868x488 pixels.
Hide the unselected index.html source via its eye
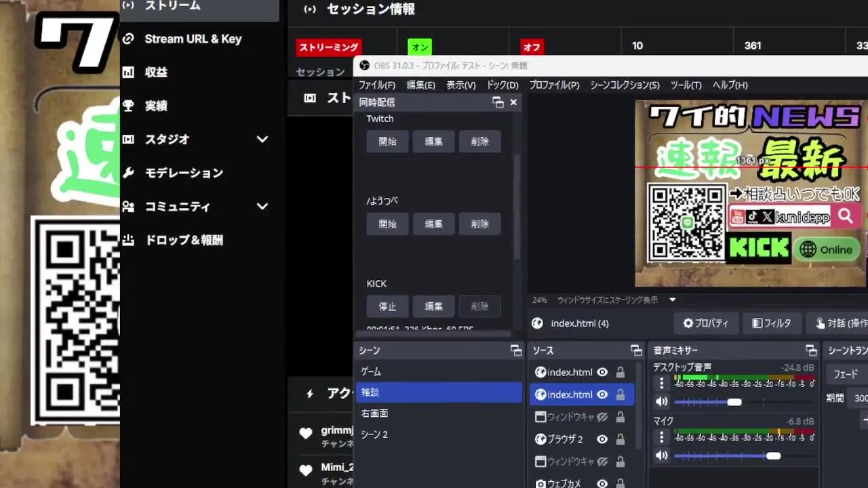tap(601, 372)
